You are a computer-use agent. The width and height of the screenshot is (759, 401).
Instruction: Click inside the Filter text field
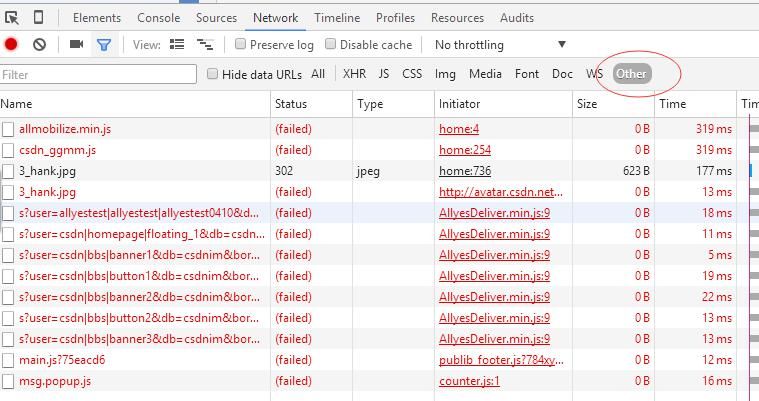click(x=98, y=74)
